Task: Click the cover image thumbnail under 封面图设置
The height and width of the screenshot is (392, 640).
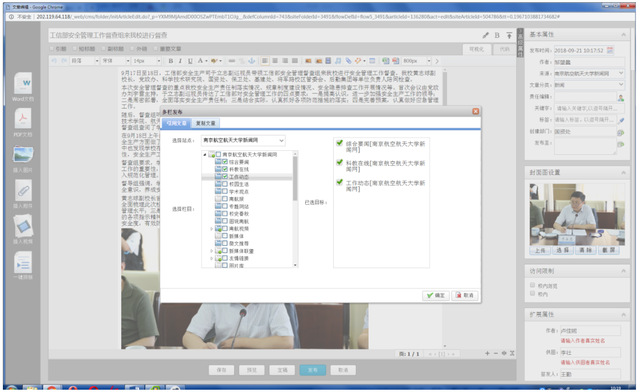Action: (x=577, y=214)
